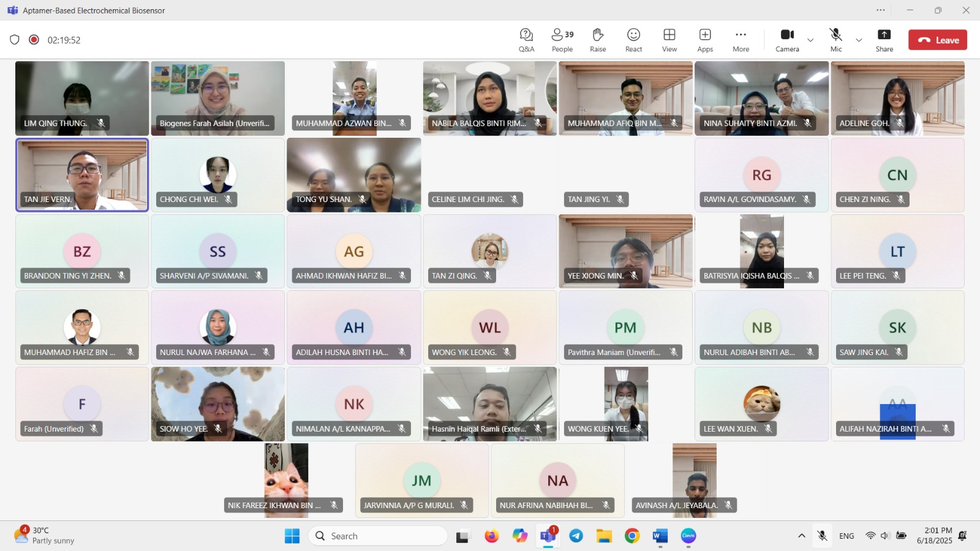Open the Q&A panel
The height and width of the screenshot is (551, 980).
coord(526,40)
